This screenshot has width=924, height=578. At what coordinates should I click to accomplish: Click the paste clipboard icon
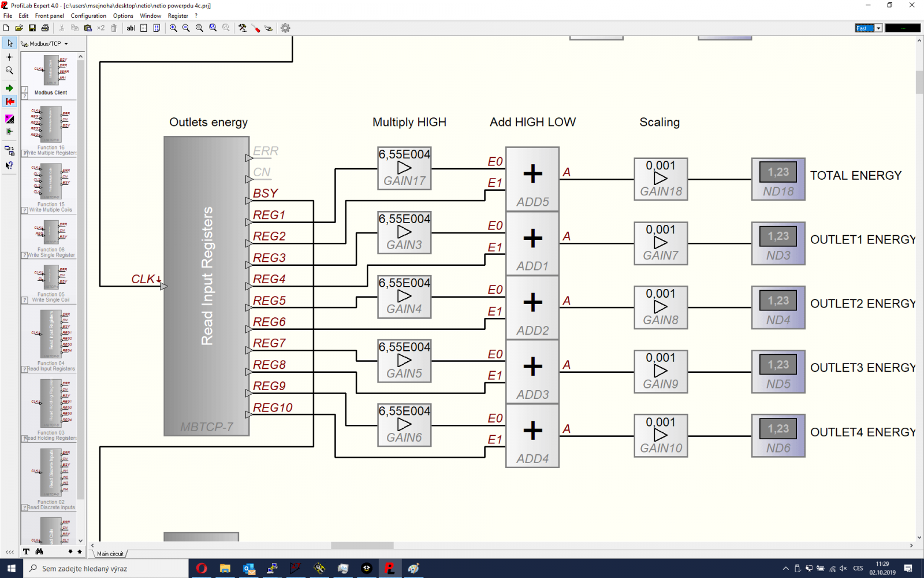click(88, 28)
